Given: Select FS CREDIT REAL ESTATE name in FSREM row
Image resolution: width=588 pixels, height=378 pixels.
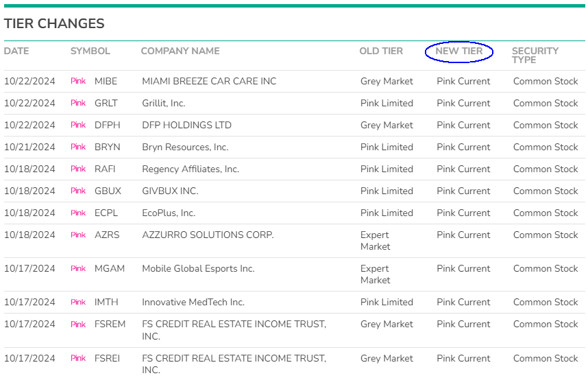Looking at the screenshot, I should point(234,331).
